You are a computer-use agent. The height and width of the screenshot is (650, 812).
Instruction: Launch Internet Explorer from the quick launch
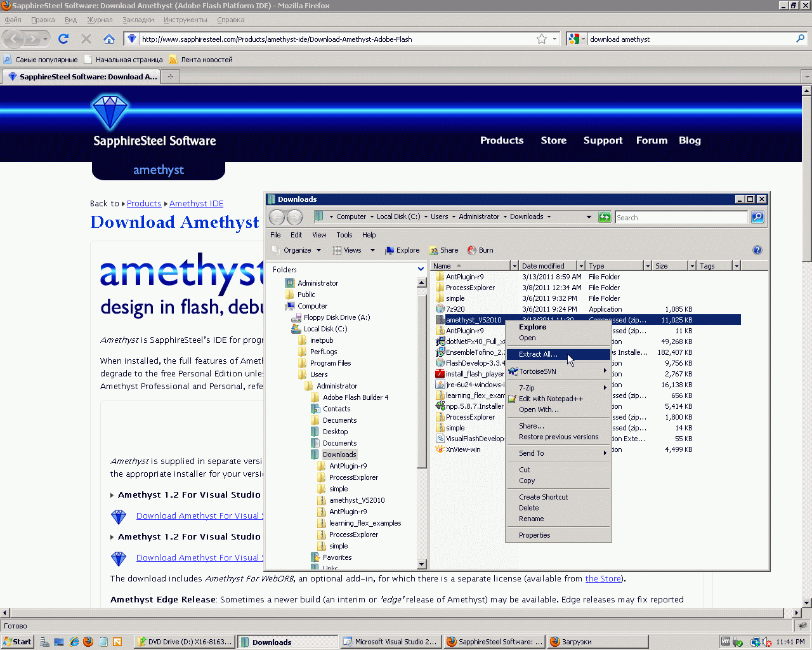coord(74,642)
